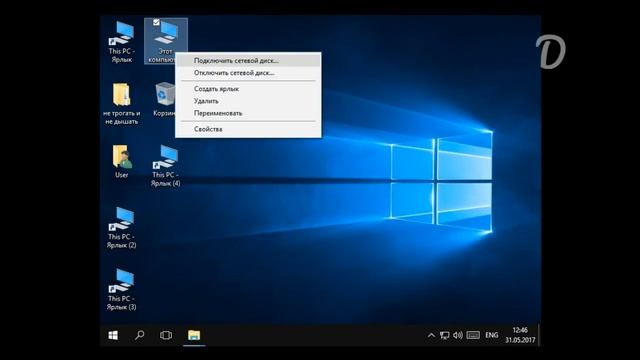Choose 'Подключить сетевой диск...' from context menu
The height and width of the screenshot is (360, 640).
[248, 60]
